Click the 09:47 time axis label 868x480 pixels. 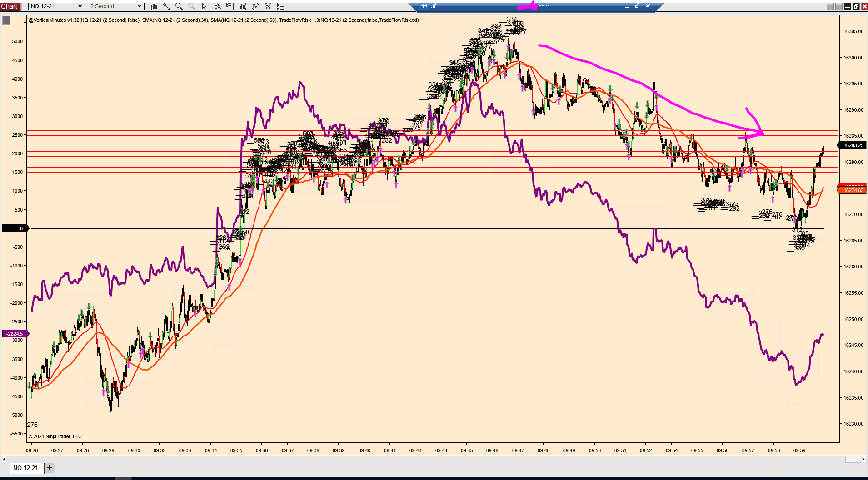click(518, 450)
